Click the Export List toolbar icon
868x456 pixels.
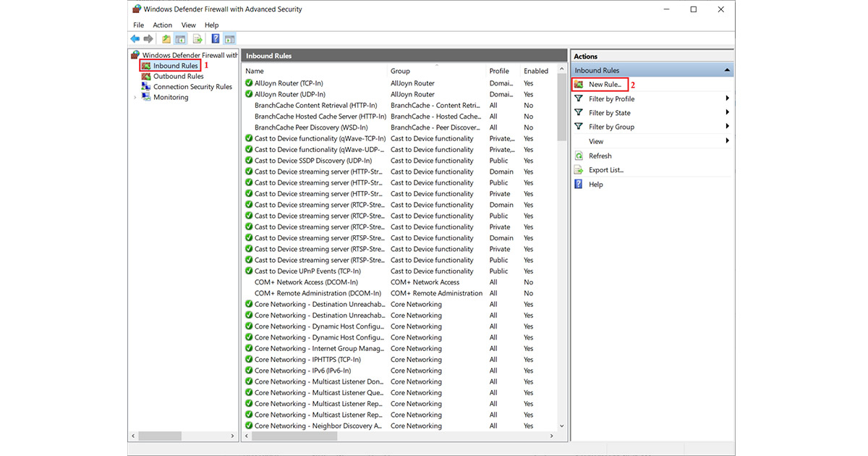pyautogui.click(x=197, y=39)
